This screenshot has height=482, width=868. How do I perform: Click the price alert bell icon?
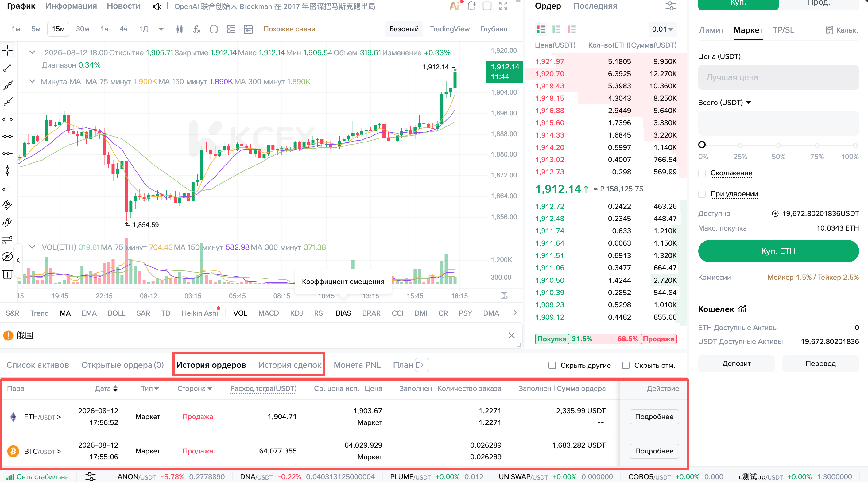tap(471, 6)
